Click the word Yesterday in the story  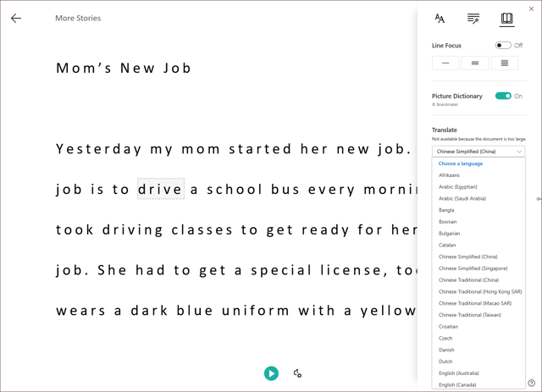click(98, 149)
